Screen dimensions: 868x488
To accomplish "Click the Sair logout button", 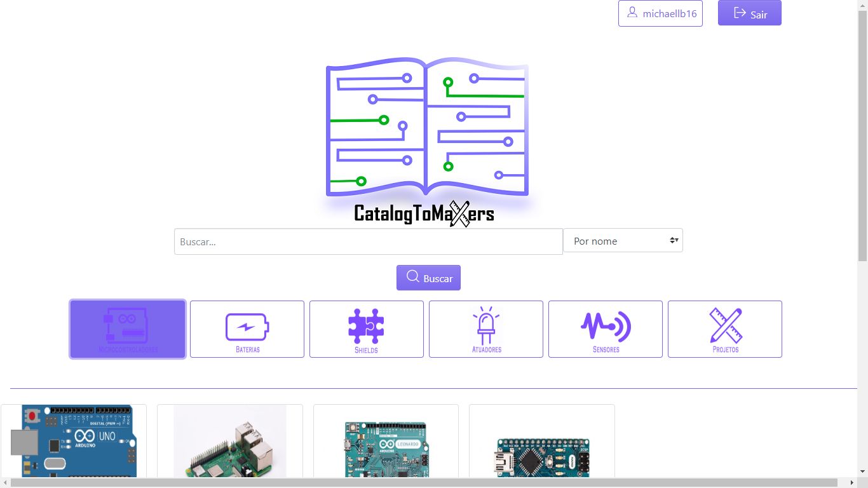I will click(750, 13).
